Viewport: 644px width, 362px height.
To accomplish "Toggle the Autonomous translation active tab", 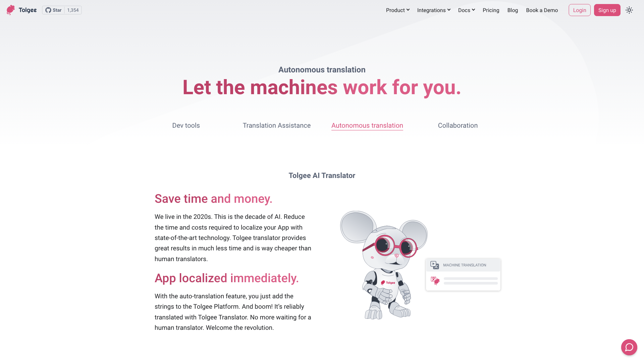I will pos(367,126).
